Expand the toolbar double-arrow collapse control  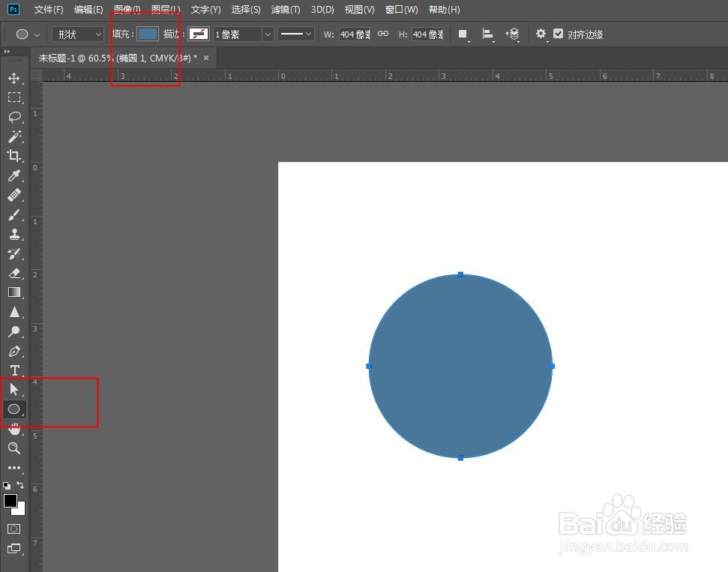pyautogui.click(x=7, y=52)
